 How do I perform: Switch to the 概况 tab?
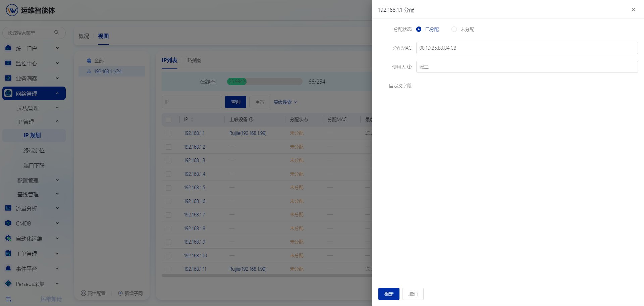click(x=84, y=36)
